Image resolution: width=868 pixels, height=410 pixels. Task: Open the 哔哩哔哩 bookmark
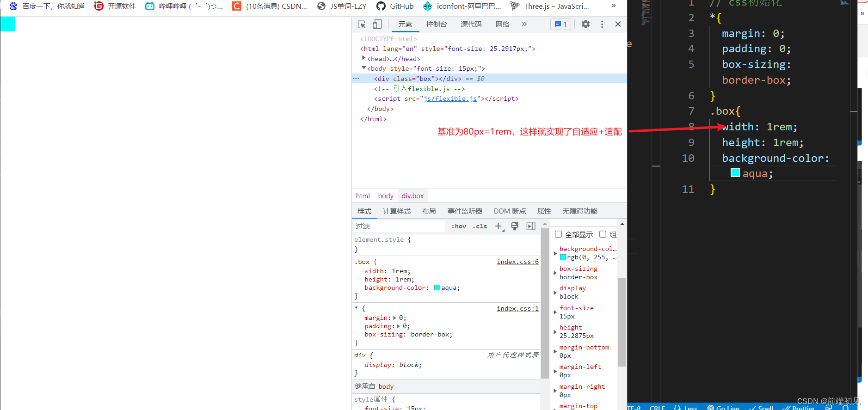click(x=184, y=6)
